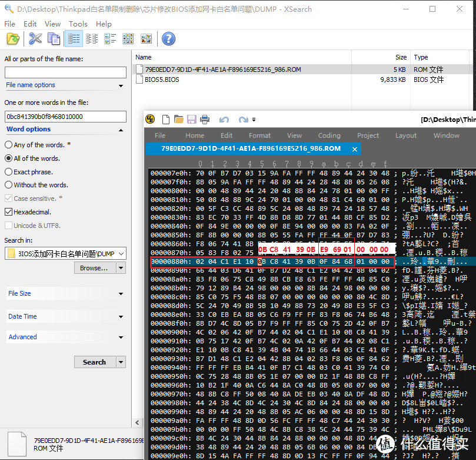476x460 pixels.
Task: Select the details view icon
Action: (74, 39)
